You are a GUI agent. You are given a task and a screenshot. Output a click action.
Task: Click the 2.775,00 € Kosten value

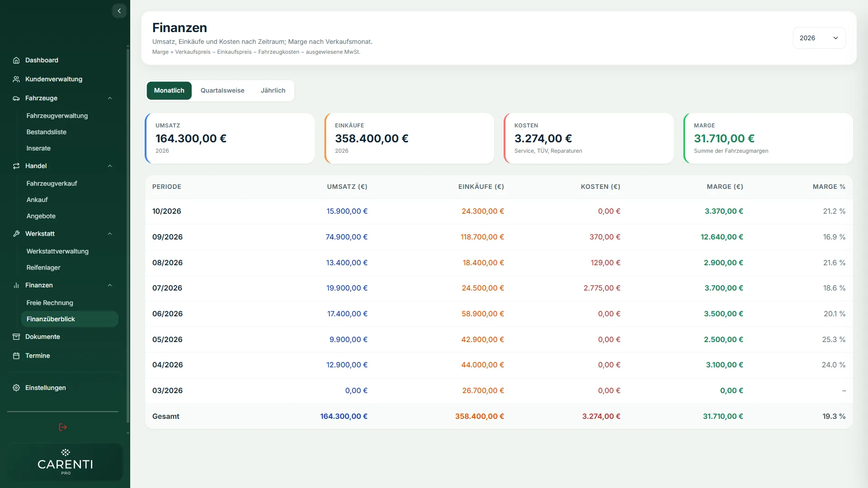click(x=602, y=288)
